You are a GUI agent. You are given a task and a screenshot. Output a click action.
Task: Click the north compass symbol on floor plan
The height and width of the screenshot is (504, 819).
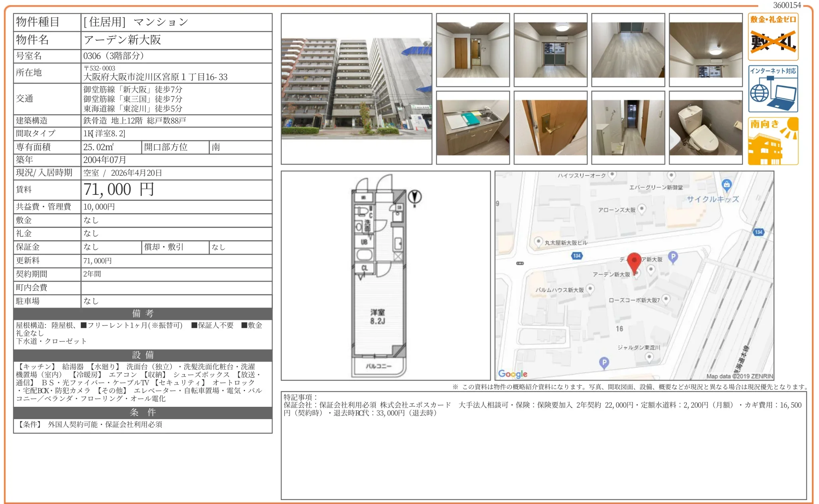415,197
